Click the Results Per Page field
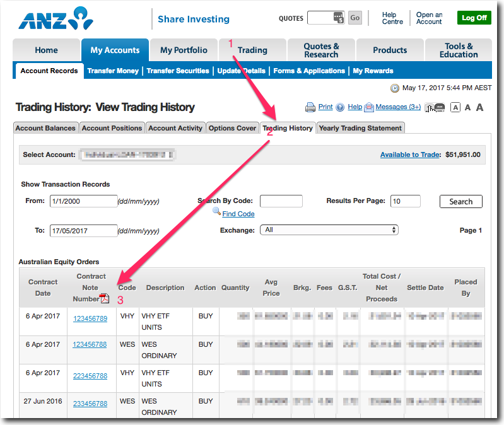The width and height of the screenshot is (504, 425). [x=404, y=201]
